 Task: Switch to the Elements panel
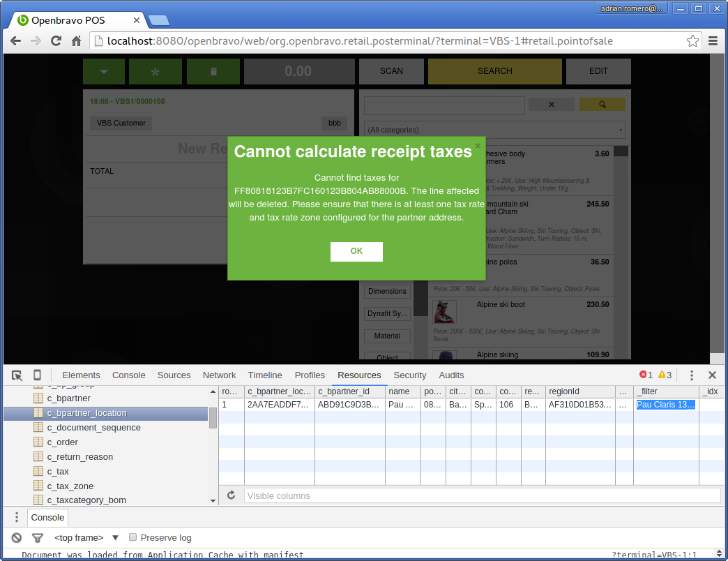click(82, 375)
